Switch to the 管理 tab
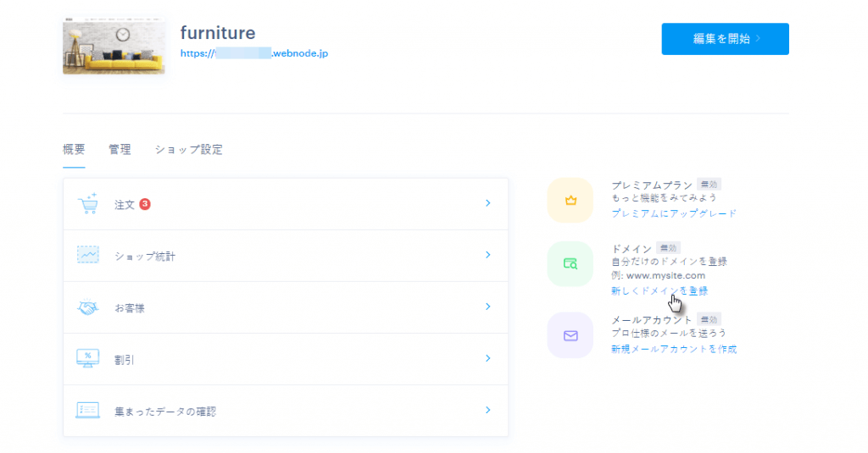Viewport: 868px width, 453px height. 120,149
